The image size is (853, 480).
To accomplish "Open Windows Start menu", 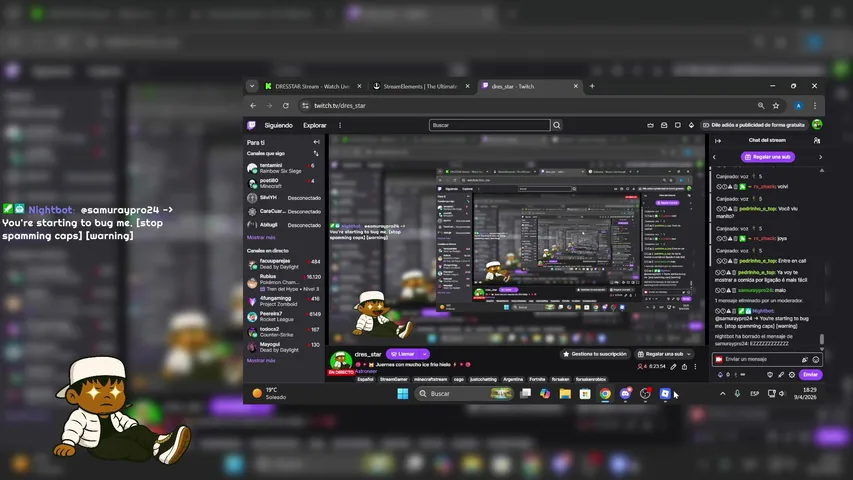I will tap(403, 393).
